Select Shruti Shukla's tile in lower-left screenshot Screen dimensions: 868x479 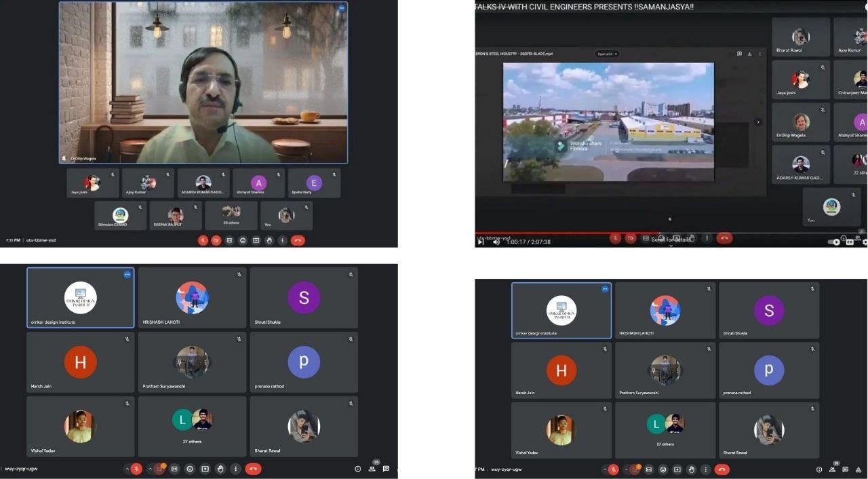point(304,298)
